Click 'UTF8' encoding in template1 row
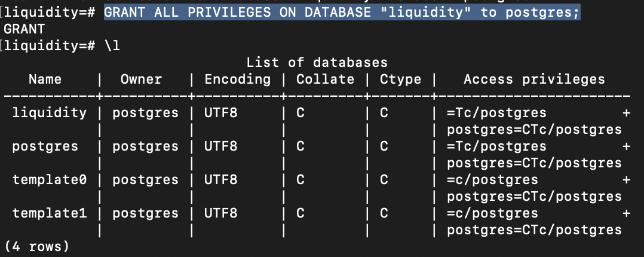The height and width of the screenshot is (257, 644). pyautogui.click(x=220, y=213)
